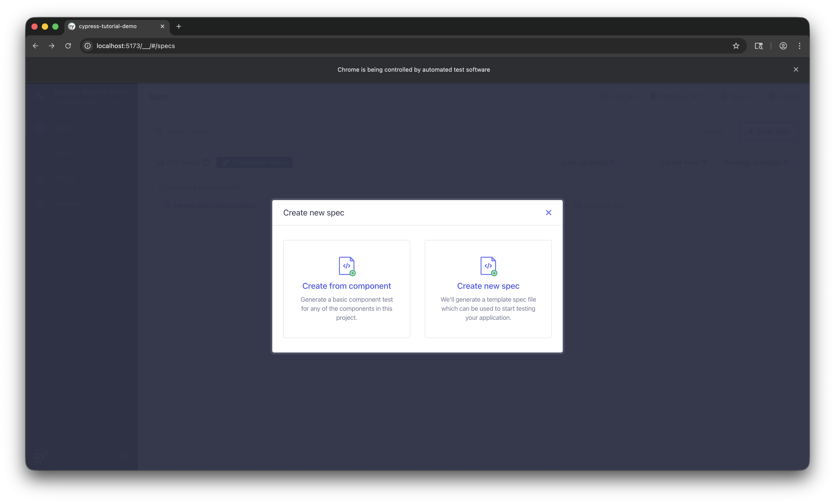Viewport: 835px width, 504px height.
Task: Reload the current page
Action: 68,46
